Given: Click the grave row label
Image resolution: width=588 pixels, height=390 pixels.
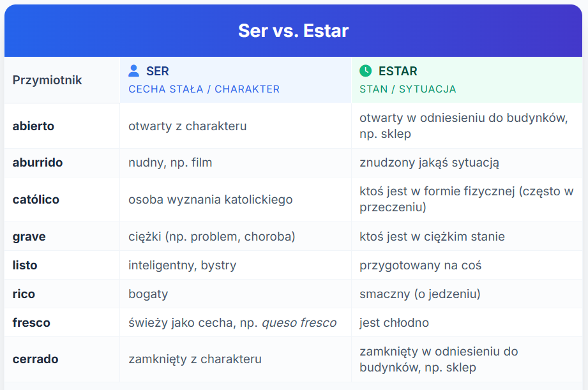Looking at the screenshot, I should point(29,237).
